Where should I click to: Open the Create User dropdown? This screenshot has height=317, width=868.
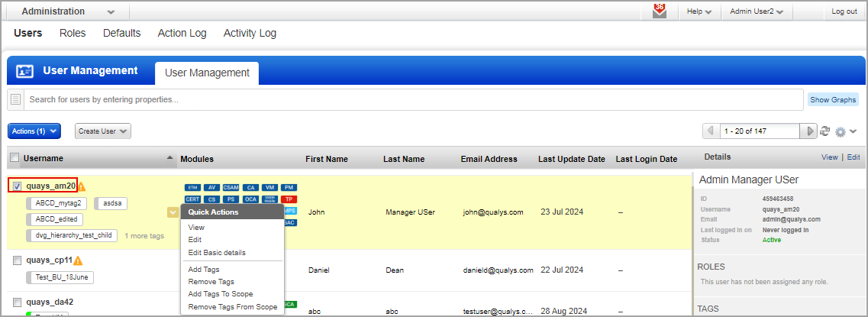coord(103,131)
